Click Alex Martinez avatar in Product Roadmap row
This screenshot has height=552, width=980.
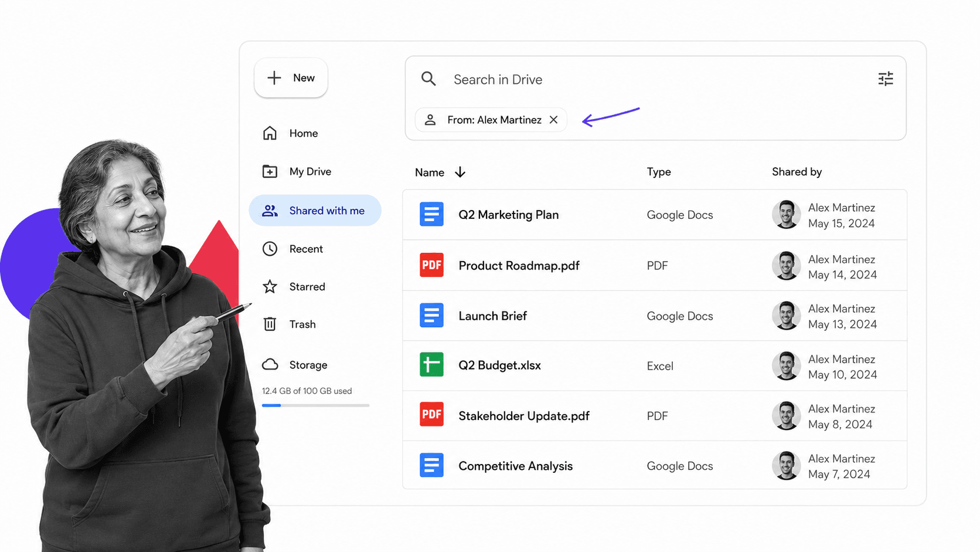click(787, 265)
